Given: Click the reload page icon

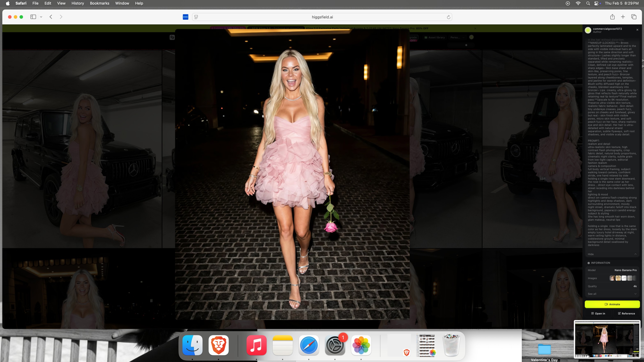Looking at the screenshot, I should click(x=448, y=17).
